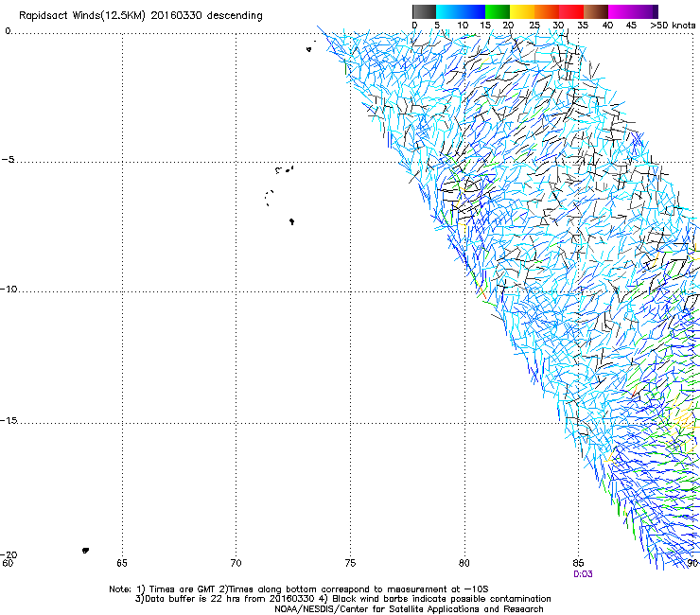Image resolution: width=700 pixels, height=615 pixels.
Task: Click the legend's "45" knots label
Action: (631, 25)
